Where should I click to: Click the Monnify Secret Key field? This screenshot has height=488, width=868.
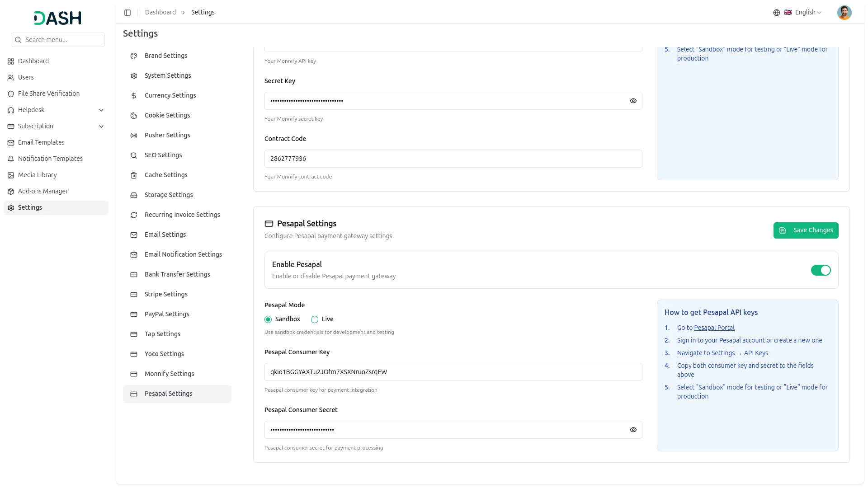pos(453,101)
